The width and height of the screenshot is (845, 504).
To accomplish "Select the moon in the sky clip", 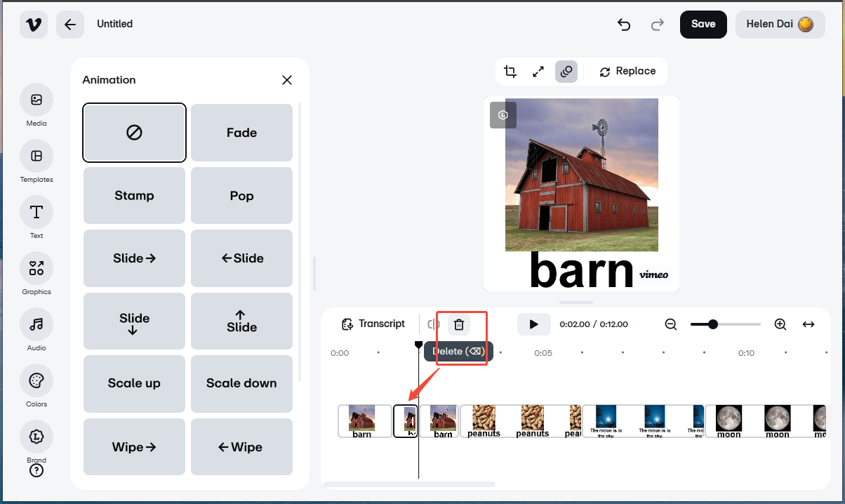I will (644, 421).
